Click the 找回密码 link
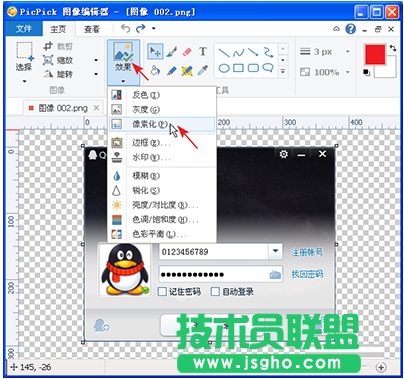 307,274
